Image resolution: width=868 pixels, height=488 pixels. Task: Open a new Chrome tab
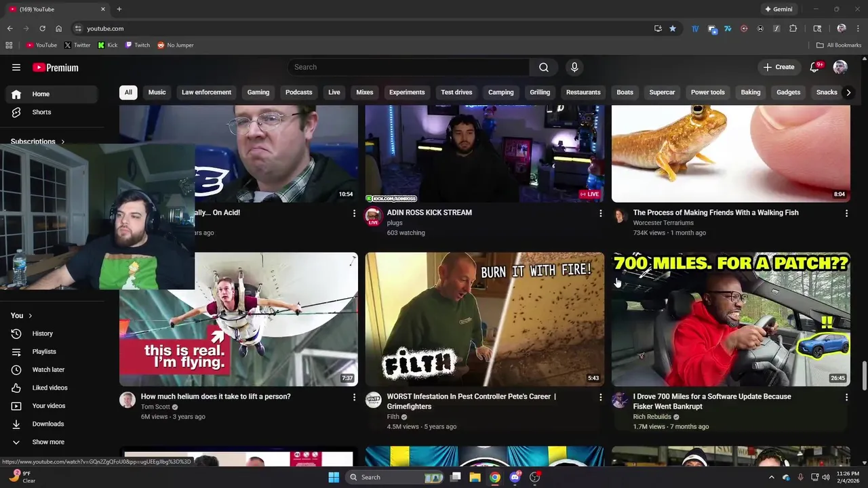coord(119,9)
